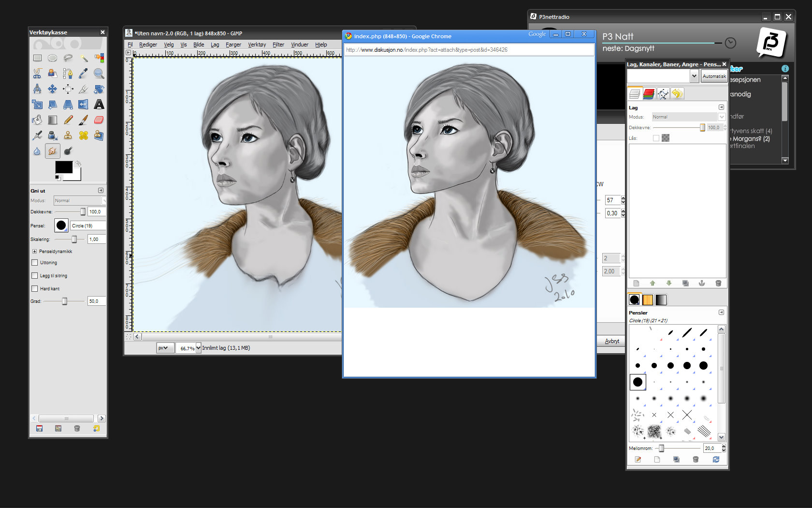The width and height of the screenshot is (812, 508).
Task: Select the Flip tool
Action: click(x=83, y=105)
